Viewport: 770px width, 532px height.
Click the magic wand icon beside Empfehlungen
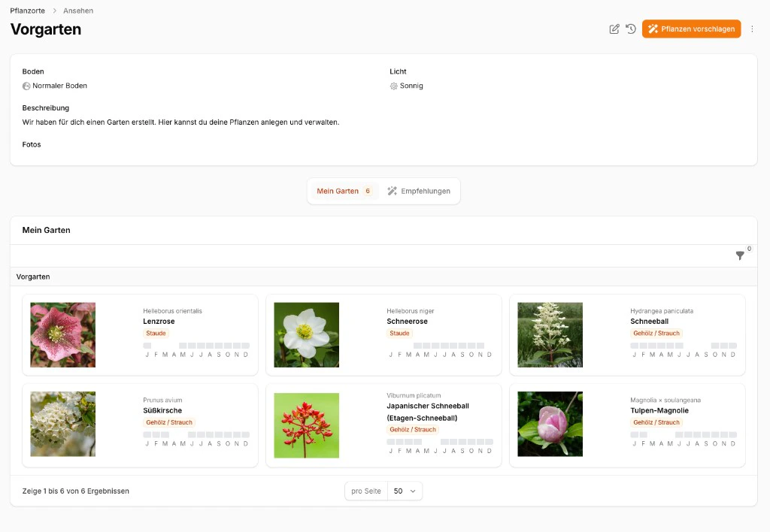(392, 191)
